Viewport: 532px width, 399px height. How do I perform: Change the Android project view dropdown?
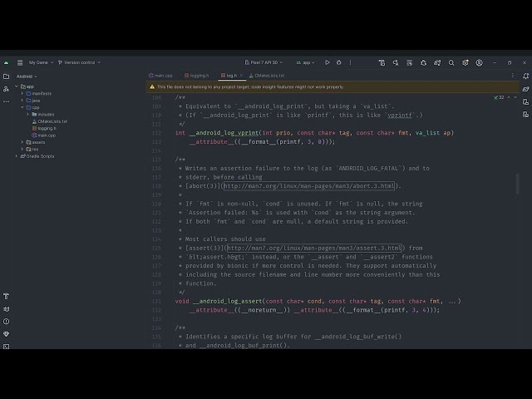click(x=27, y=76)
